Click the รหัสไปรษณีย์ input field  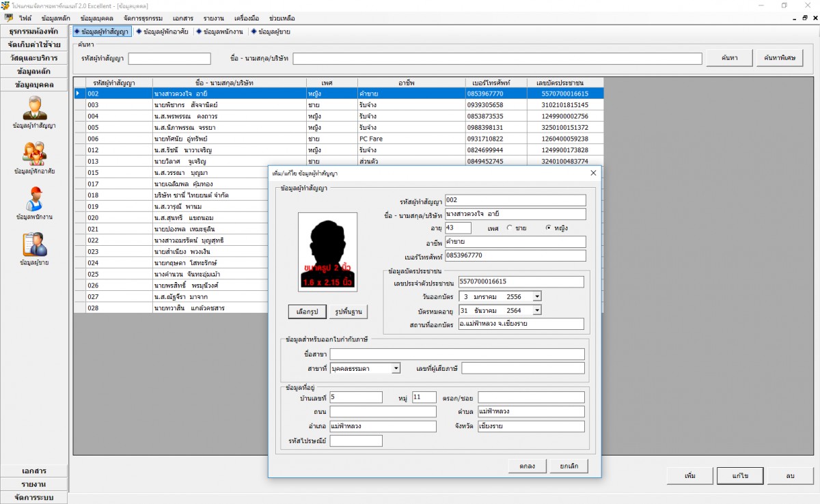tap(356, 441)
